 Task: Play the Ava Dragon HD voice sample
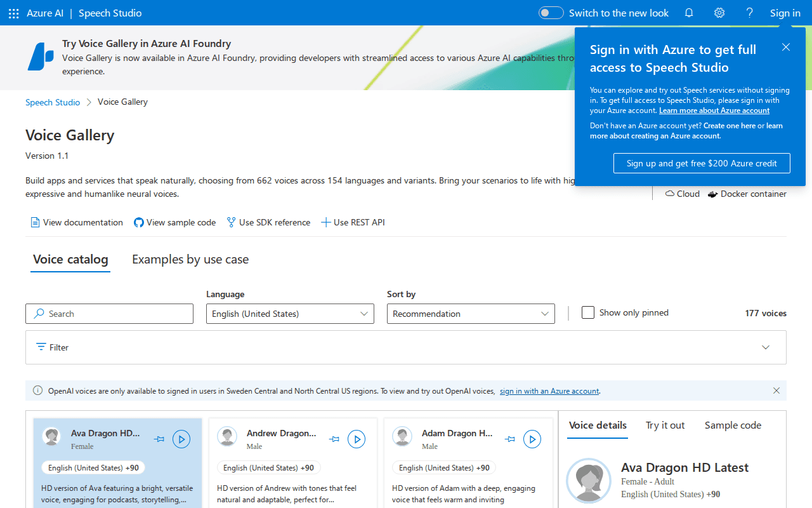pyautogui.click(x=181, y=439)
